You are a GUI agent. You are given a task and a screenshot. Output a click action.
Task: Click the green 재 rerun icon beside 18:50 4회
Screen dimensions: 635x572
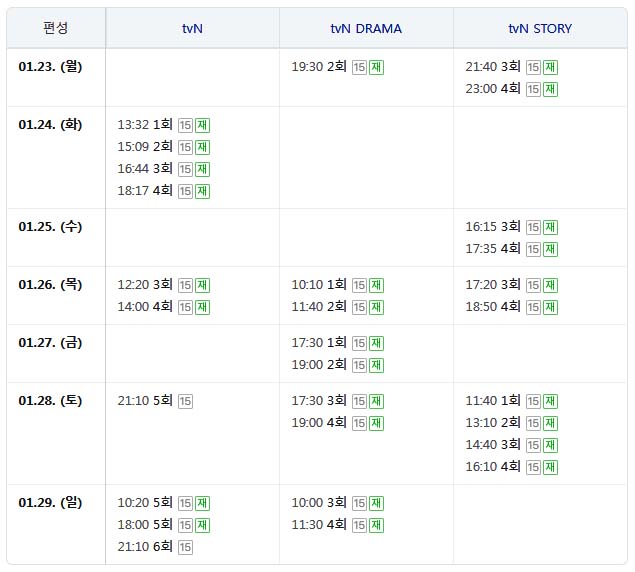[x=550, y=307]
